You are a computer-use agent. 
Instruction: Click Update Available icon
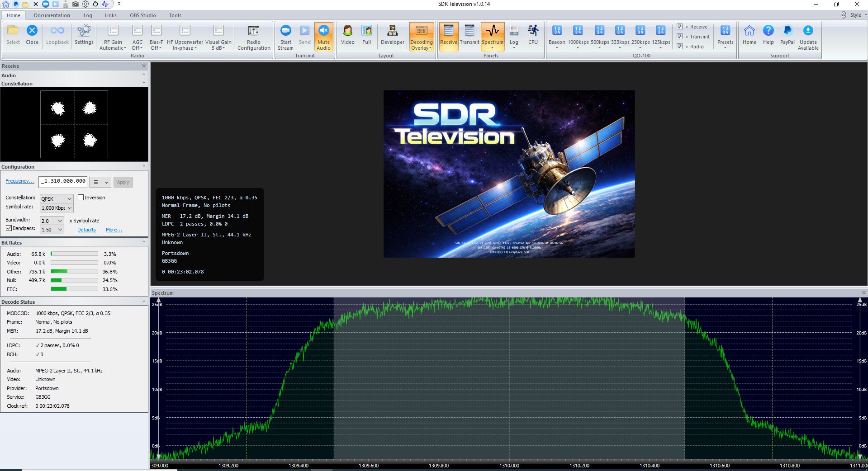(808, 37)
